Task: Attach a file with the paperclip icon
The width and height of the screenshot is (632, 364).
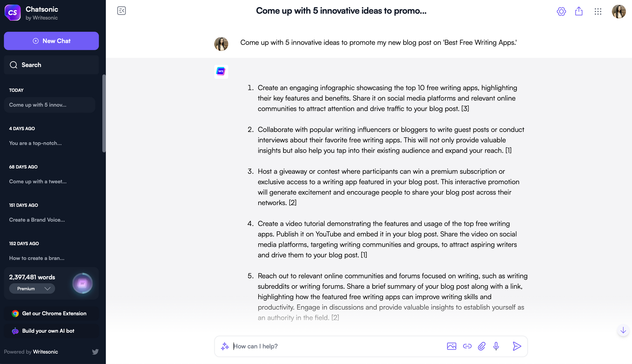Action: coord(482,346)
